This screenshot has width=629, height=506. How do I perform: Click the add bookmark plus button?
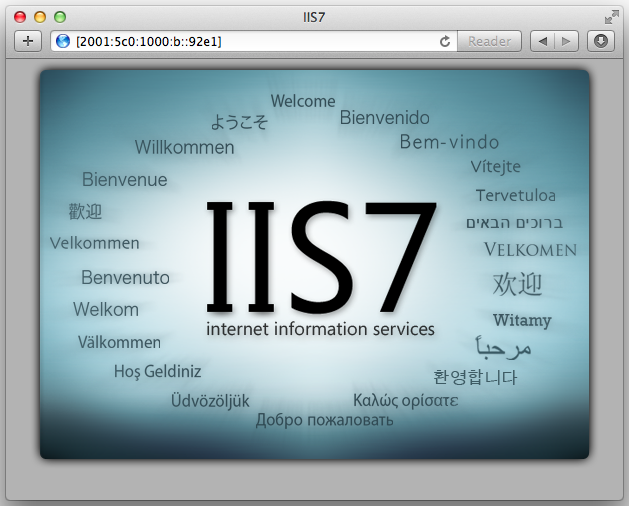(x=28, y=41)
